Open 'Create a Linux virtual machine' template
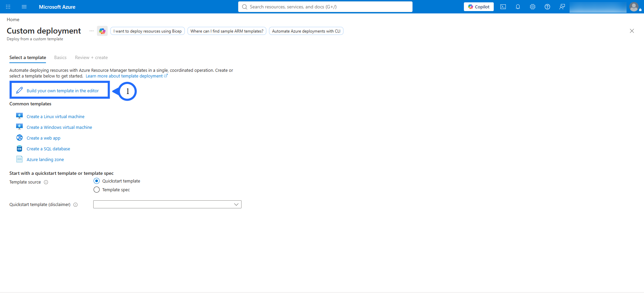Image resolution: width=644 pixels, height=306 pixels. (56, 117)
